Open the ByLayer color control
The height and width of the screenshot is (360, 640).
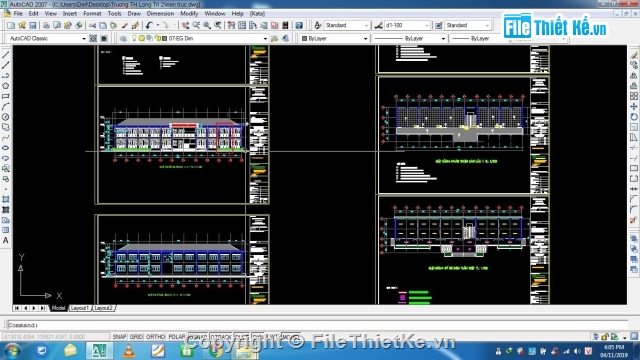[x=335, y=38]
